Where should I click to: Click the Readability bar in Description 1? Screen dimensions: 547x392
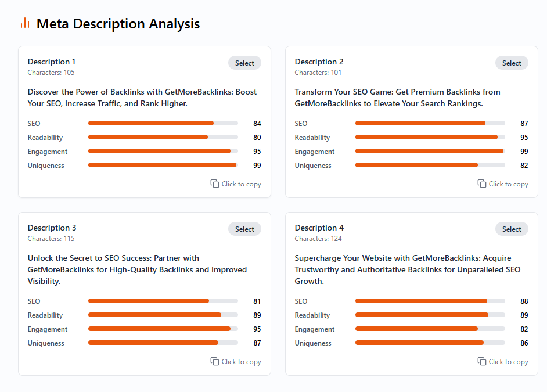coord(163,137)
